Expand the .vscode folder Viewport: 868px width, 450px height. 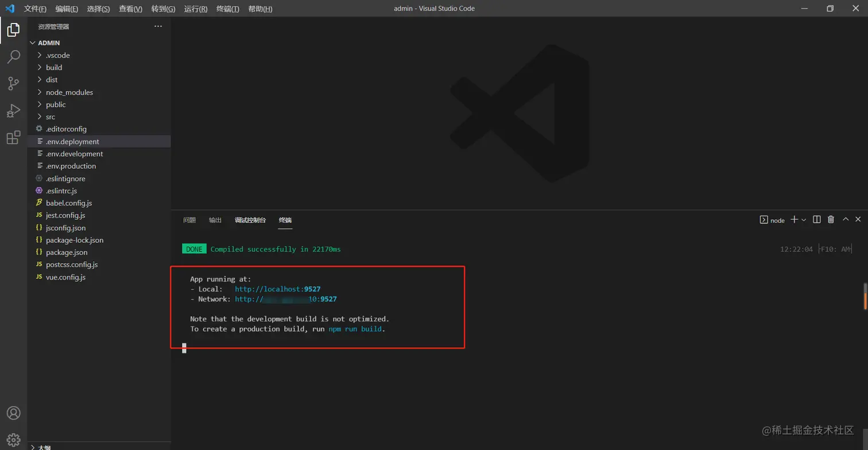(99, 55)
